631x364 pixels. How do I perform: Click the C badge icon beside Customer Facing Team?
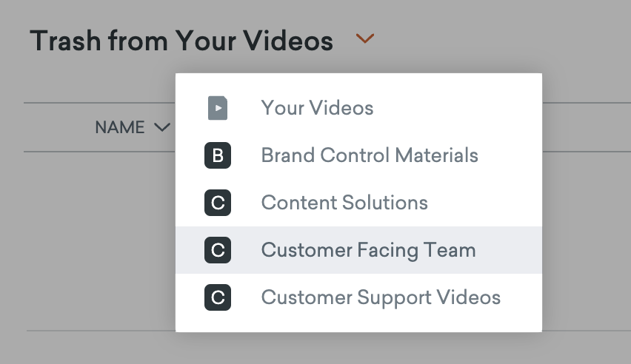[218, 251]
